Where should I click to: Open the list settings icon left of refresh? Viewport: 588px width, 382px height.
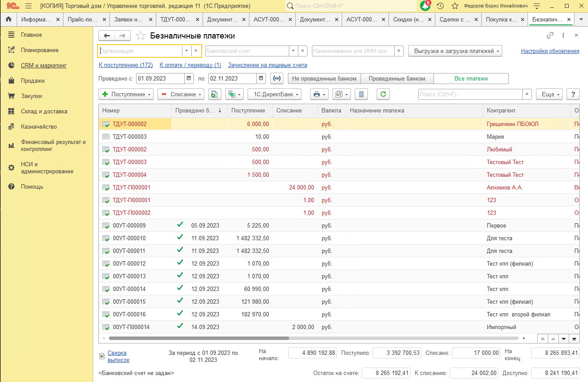click(361, 94)
